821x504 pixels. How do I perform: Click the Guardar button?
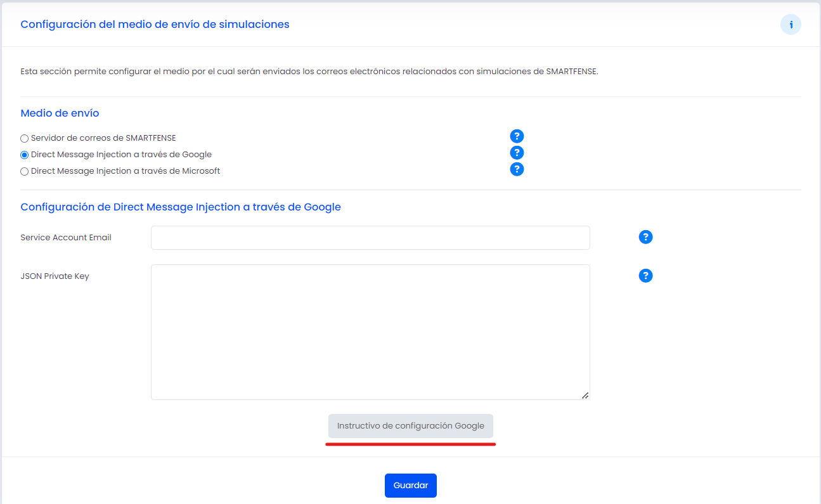(x=411, y=486)
